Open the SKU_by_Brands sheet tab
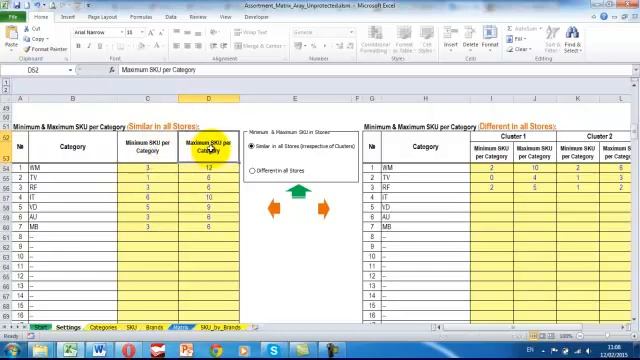This screenshot has height=360, width=640. (220, 327)
